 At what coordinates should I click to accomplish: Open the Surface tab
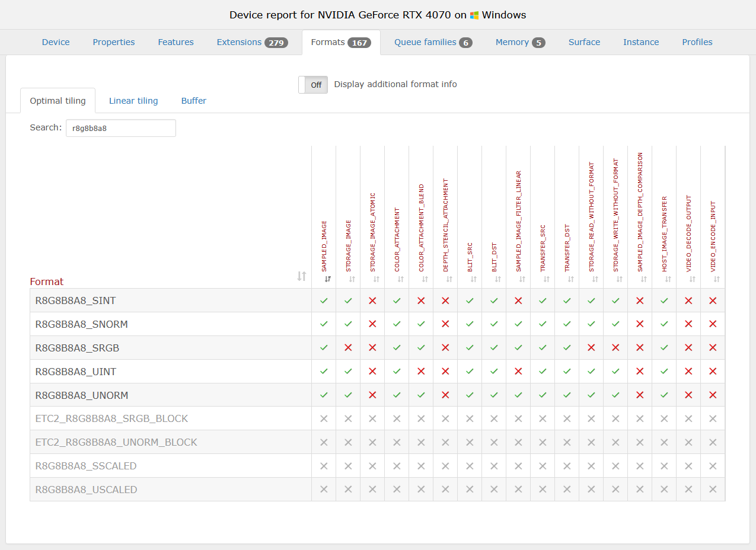[584, 42]
